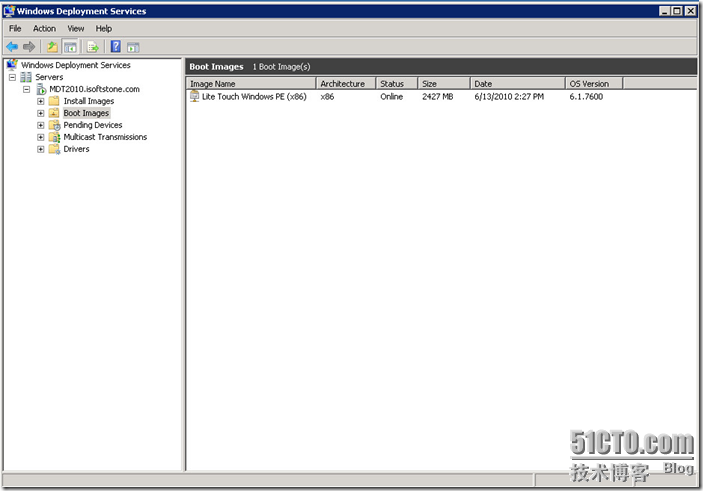This screenshot has width=703, height=491.
Task: Click the Back arrow toolbar icon
Action: pyautogui.click(x=12, y=47)
